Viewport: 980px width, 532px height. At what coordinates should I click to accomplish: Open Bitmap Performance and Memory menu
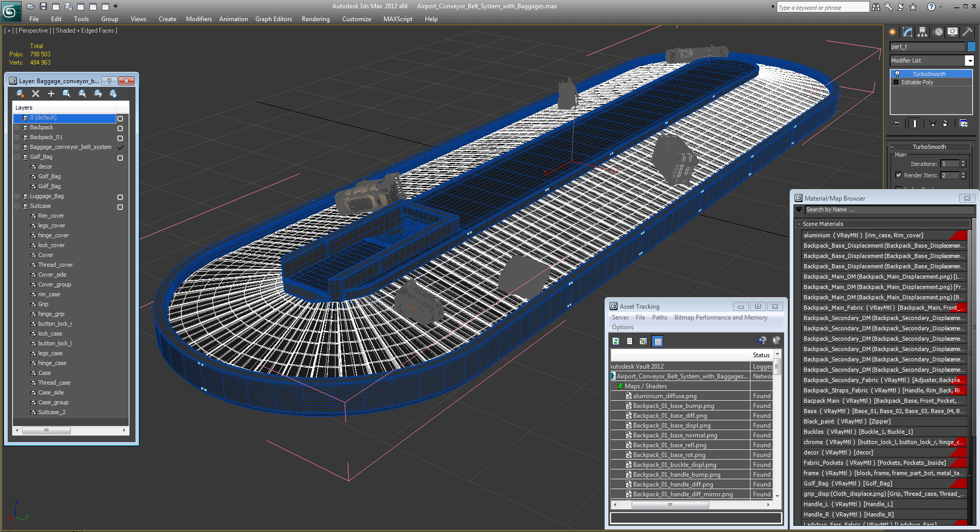point(721,317)
